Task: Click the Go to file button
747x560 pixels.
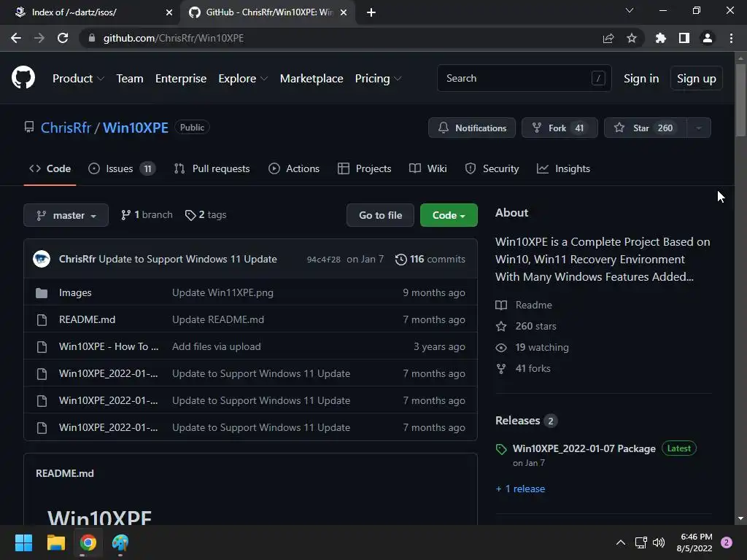Action: 380,215
